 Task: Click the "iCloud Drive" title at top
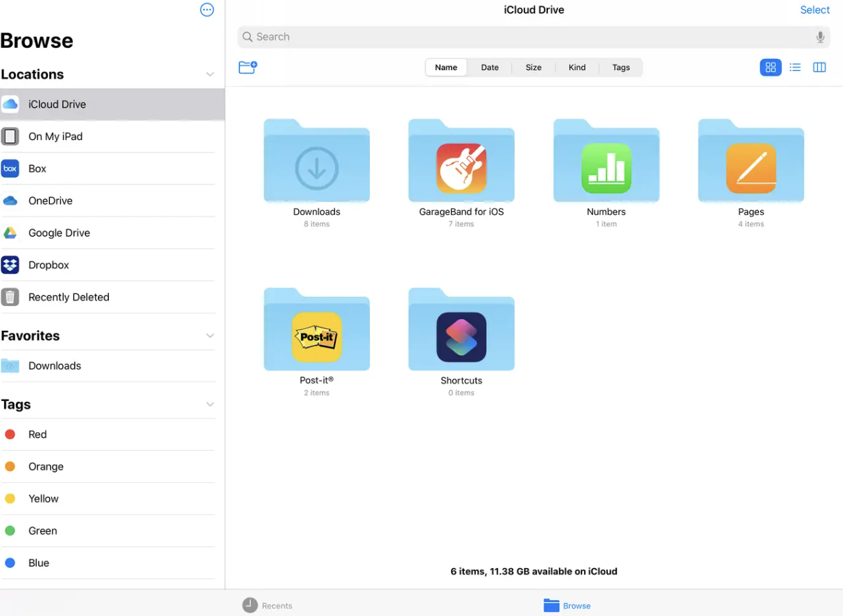click(x=534, y=10)
